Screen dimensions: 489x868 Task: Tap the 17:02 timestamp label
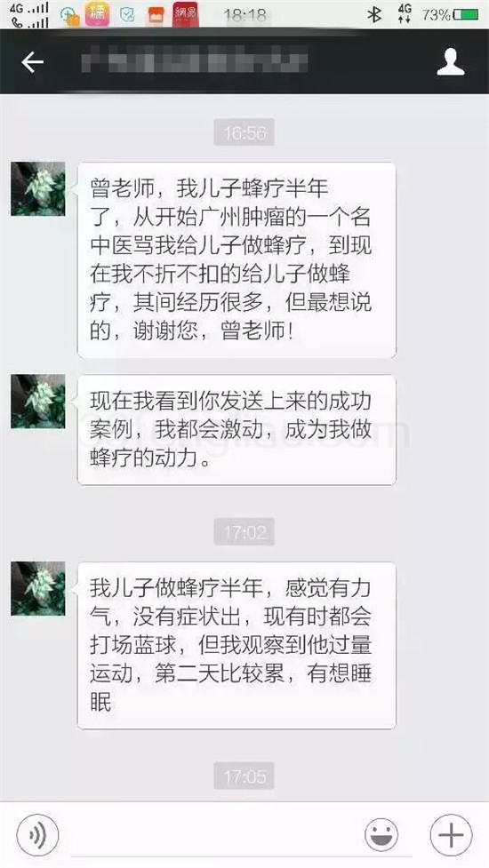click(244, 532)
